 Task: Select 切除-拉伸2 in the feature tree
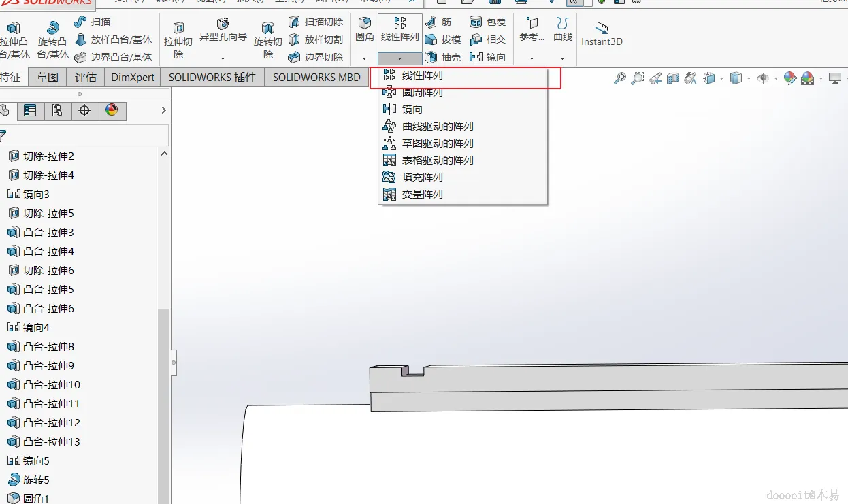(x=41, y=156)
